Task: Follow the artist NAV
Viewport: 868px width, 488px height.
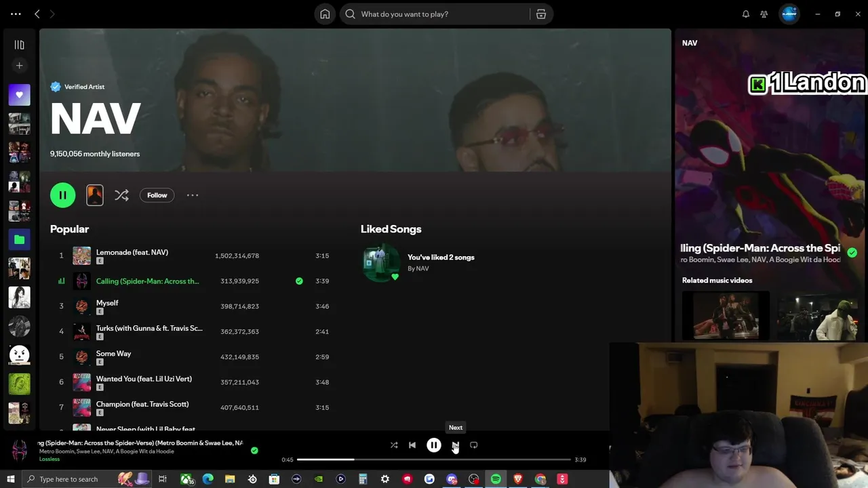Action: pos(157,195)
